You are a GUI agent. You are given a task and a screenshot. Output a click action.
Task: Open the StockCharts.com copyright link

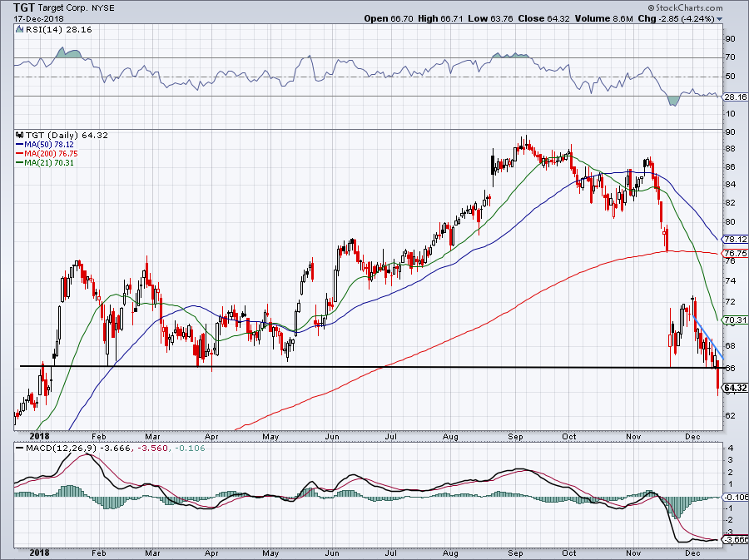click(686, 7)
